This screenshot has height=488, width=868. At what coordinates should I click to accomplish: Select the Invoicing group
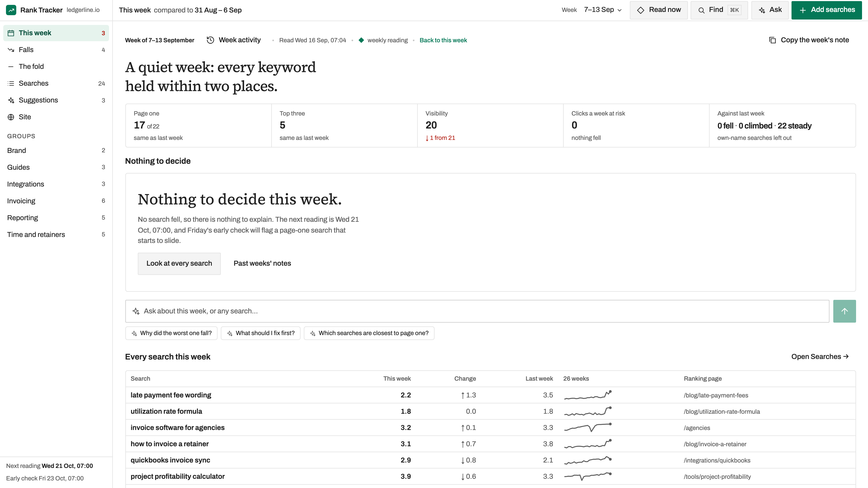(56, 201)
